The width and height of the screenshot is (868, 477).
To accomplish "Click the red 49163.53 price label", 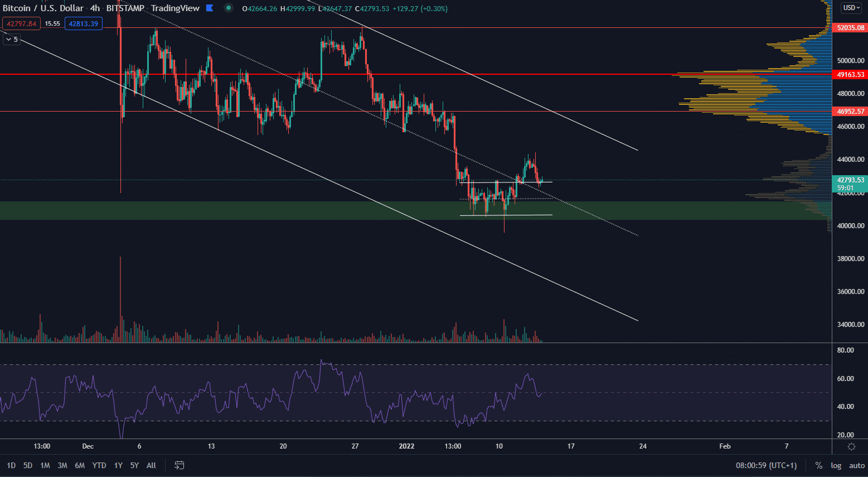I will (x=850, y=74).
